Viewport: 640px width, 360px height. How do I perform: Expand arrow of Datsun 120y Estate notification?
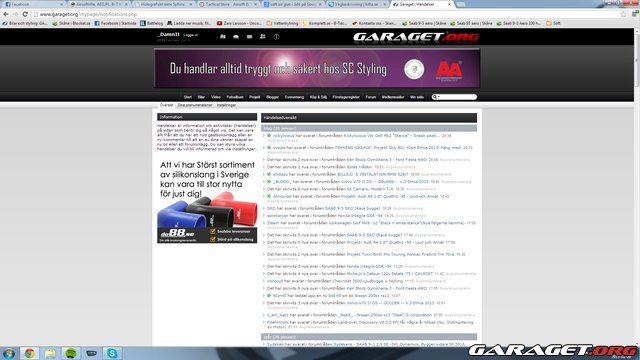pyautogui.click(x=264, y=274)
